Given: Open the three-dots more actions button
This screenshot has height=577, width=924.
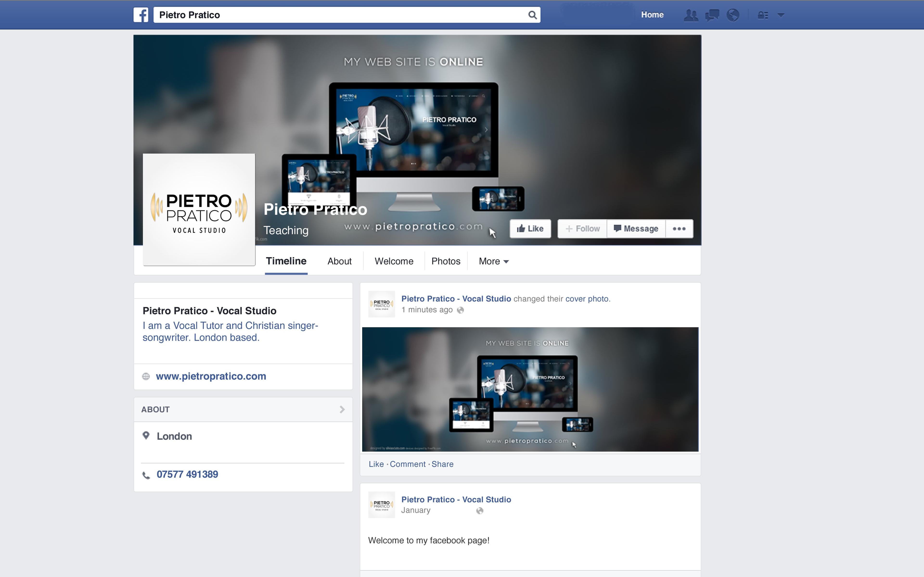Looking at the screenshot, I should tap(679, 229).
